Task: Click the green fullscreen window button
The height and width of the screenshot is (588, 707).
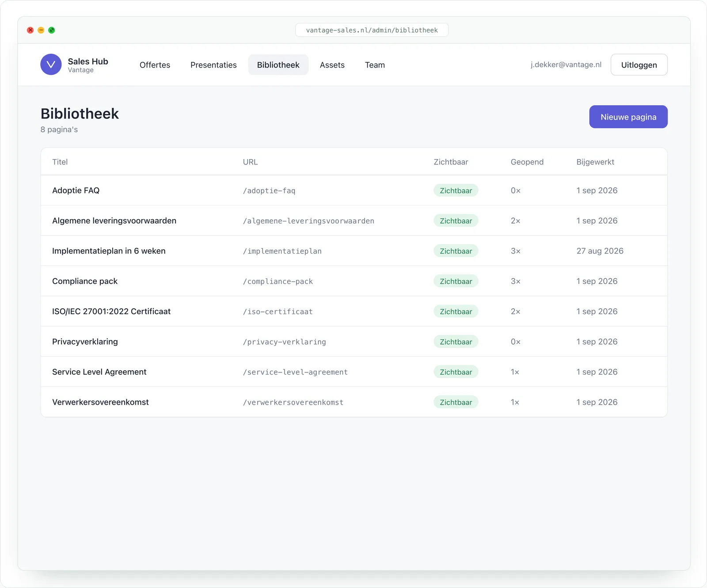Action: click(52, 30)
